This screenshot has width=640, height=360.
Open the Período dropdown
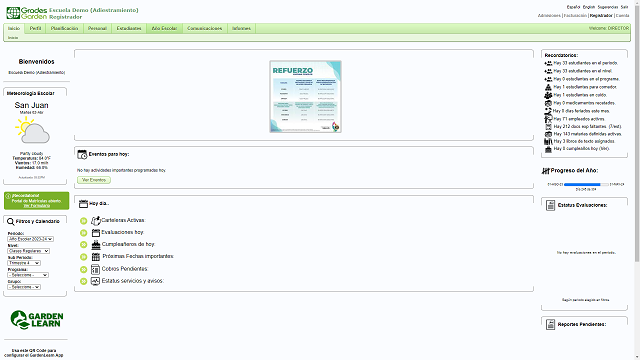tap(30, 239)
